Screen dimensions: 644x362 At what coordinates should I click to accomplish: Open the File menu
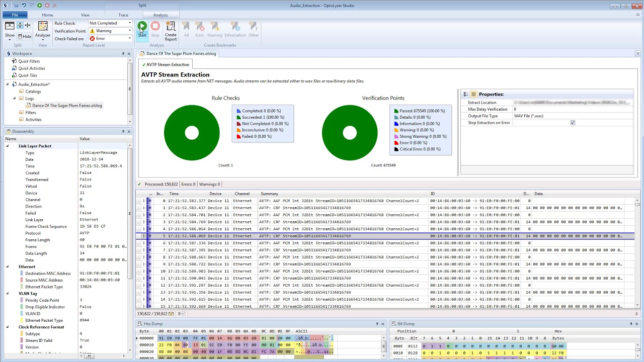pos(15,15)
